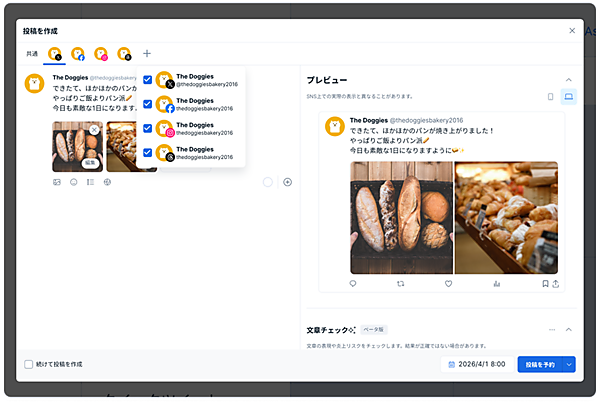Open the emoji picker
600x402 pixels.
coord(73,182)
